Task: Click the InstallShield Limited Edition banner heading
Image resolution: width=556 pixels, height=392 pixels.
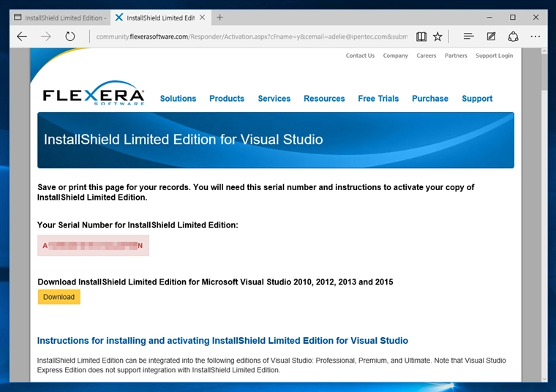Action: 184,140
